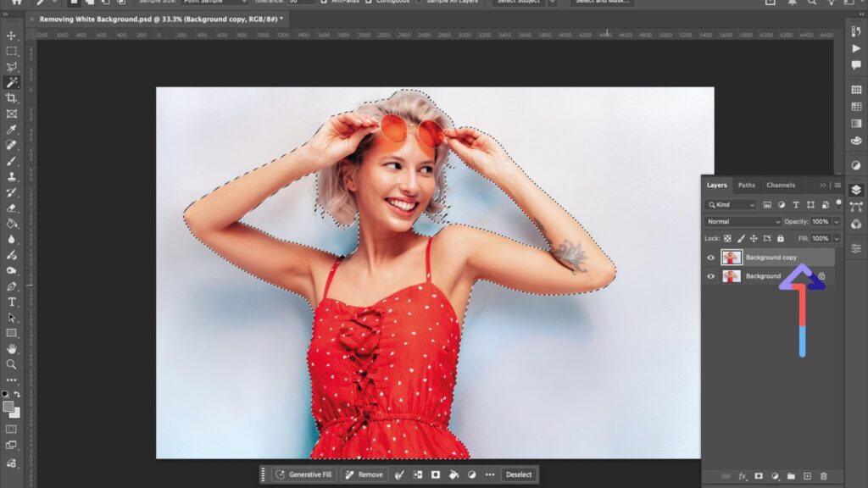Open Paths panel from right icon strip
This screenshot has width=868, height=488.
pos(856,207)
